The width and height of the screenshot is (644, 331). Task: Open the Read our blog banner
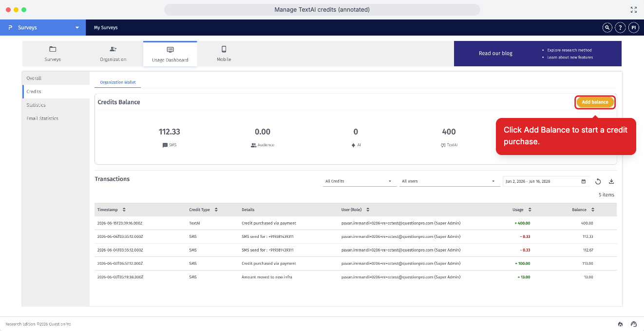click(538, 54)
